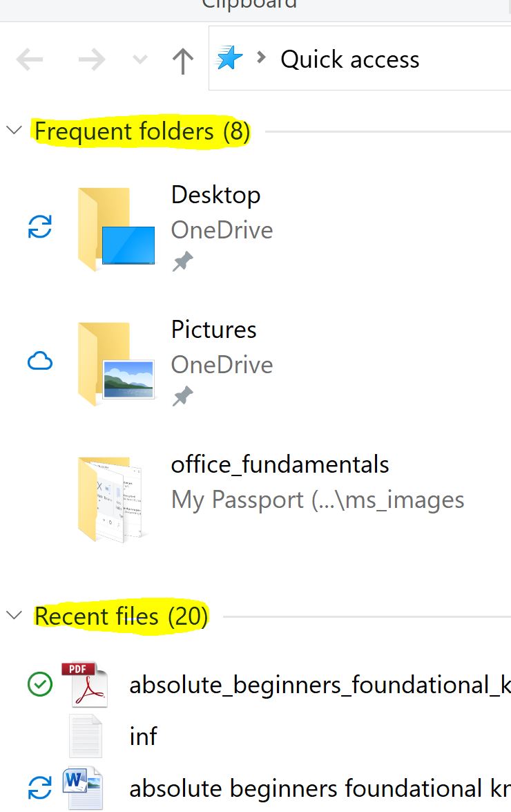Viewport: 511px width, 812px height.
Task: Go up one level with the Up arrow
Action: pos(182,61)
